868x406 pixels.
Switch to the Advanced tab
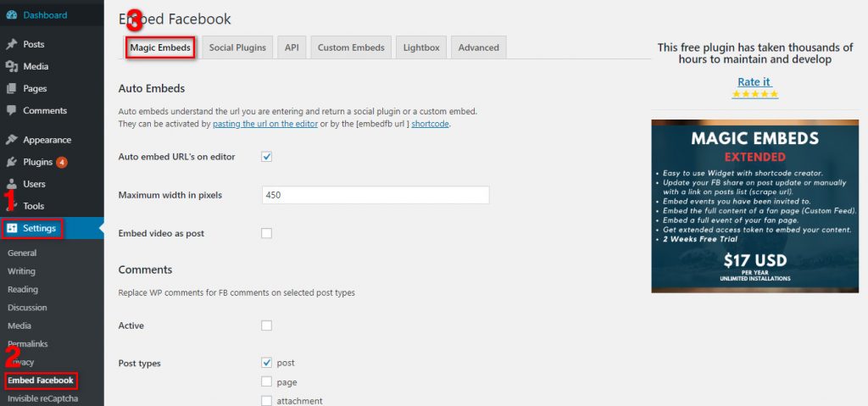(x=479, y=47)
